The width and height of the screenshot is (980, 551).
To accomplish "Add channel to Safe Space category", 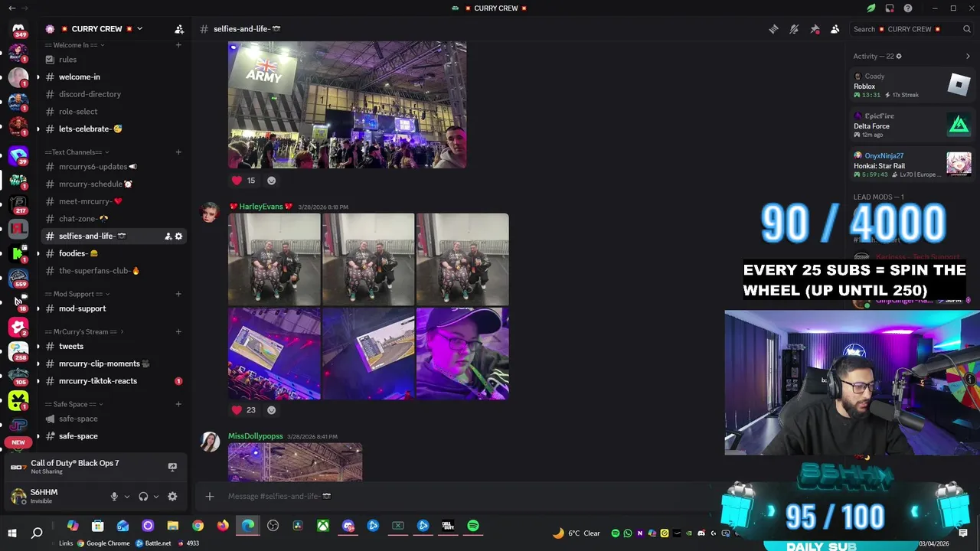I will tap(178, 404).
